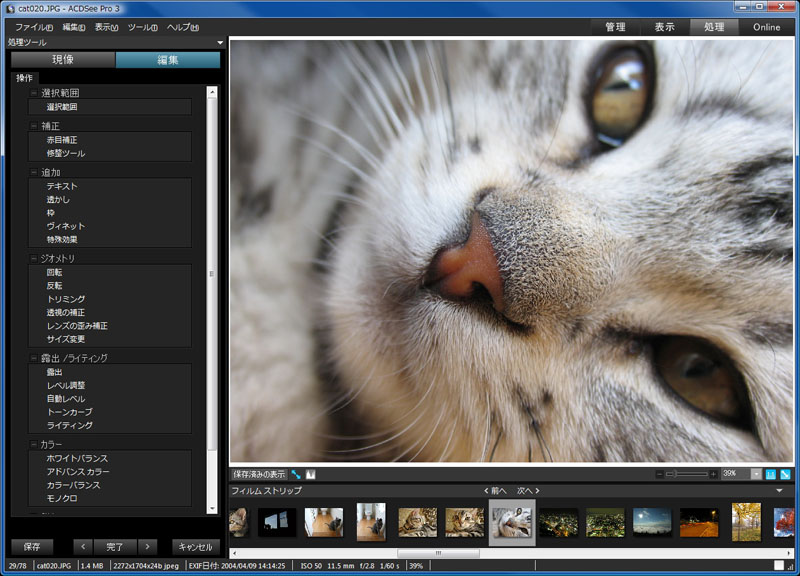Open the 透かし watermark tool
Screen dimensions: 800x576
58,199
